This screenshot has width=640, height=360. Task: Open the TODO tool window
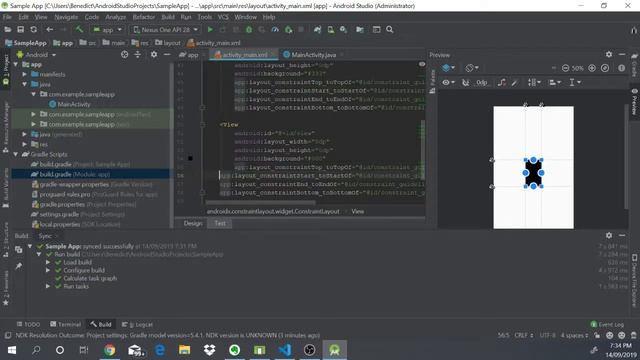[28, 324]
